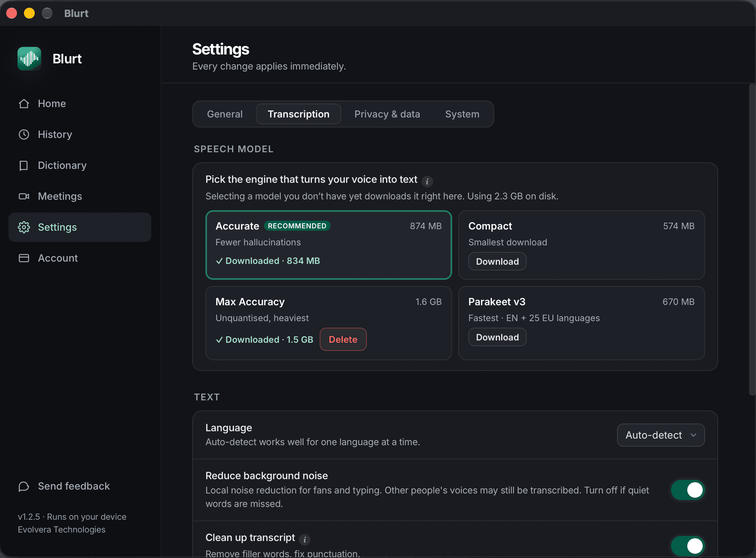Click the 'v1.2.5 · Runs on your device' text
756x558 pixels.
point(72,517)
